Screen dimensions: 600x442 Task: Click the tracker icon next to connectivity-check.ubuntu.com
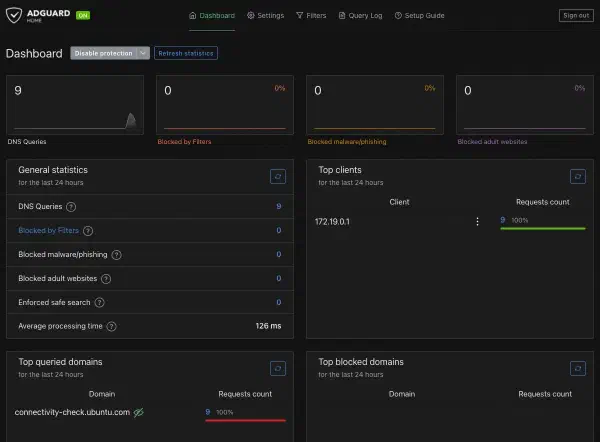point(139,412)
